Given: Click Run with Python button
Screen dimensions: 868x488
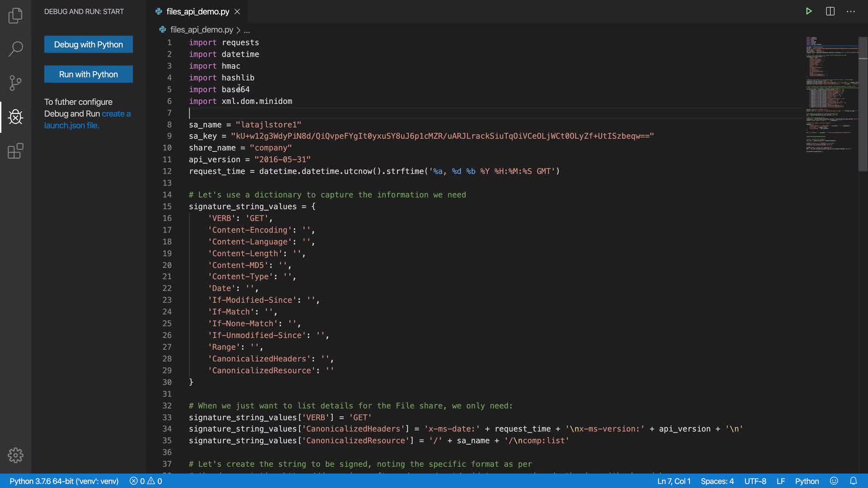Looking at the screenshot, I should [x=89, y=74].
